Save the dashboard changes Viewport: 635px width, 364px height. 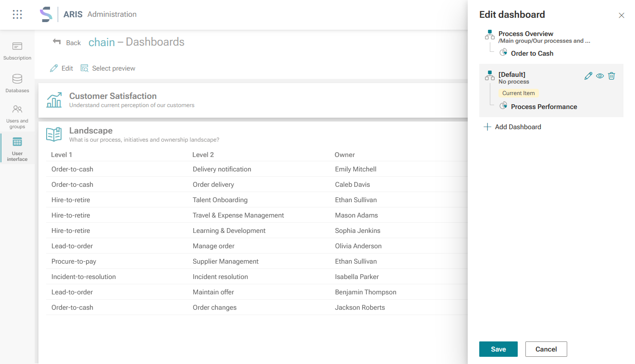point(498,349)
